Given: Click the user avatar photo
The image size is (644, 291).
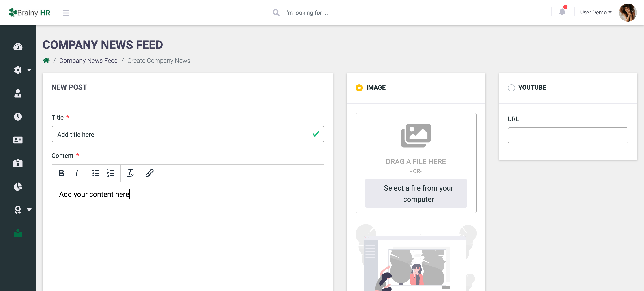Looking at the screenshot, I should pos(627,13).
